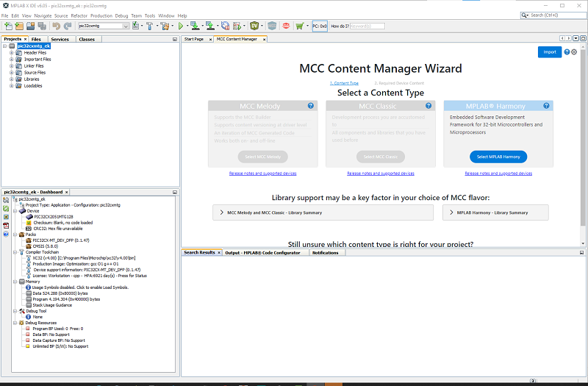Click the Select MPLAB Harmony button
Image resolution: width=588 pixels, height=386 pixels.
pos(498,157)
